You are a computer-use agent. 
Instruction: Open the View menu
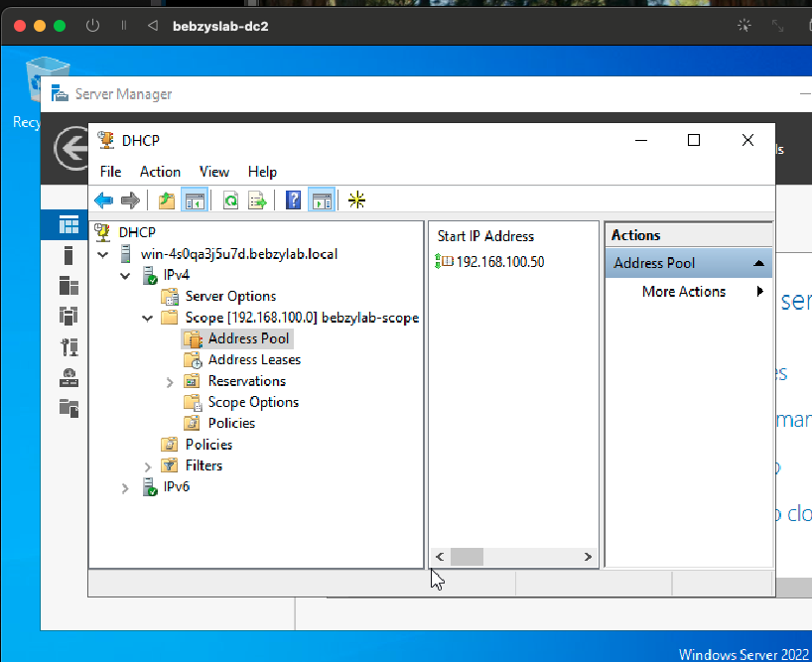[x=213, y=172]
